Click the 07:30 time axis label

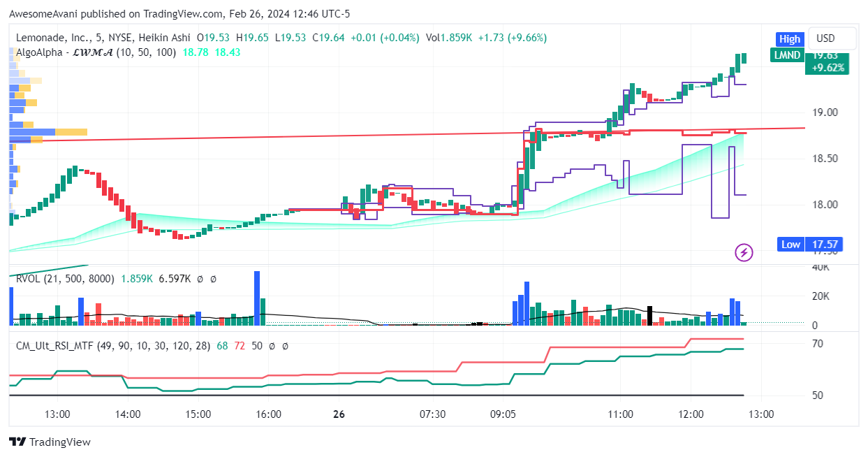click(433, 414)
